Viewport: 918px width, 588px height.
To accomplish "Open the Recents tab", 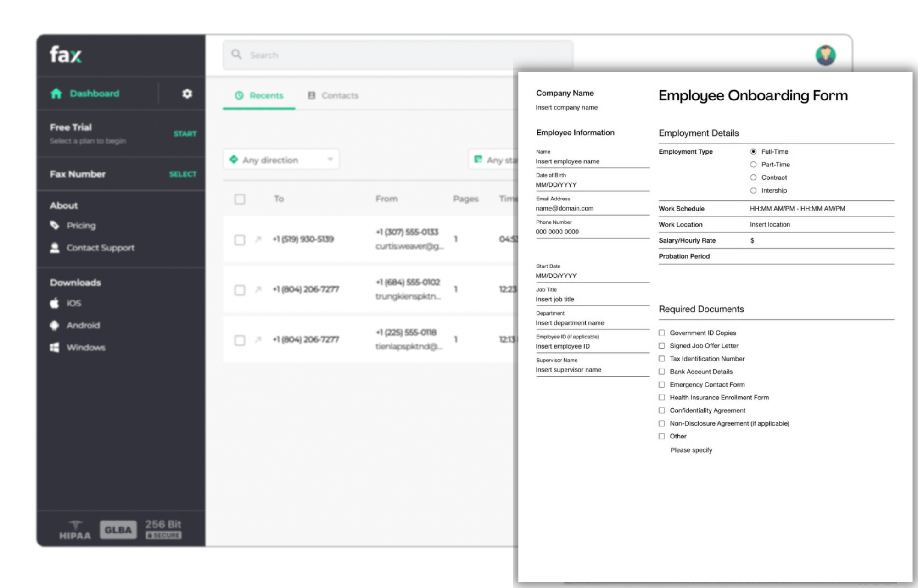I will tap(259, 95).
